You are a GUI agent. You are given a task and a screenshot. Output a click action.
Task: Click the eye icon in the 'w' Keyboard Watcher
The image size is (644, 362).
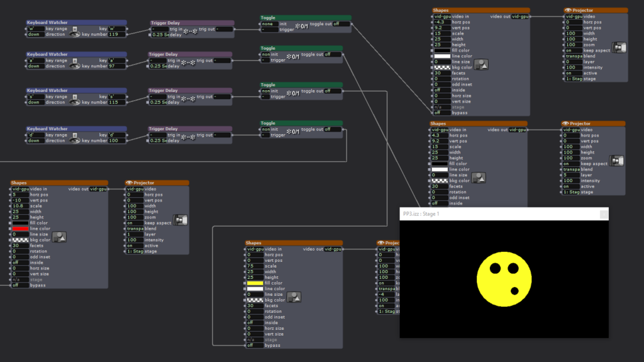click(75, 34)
